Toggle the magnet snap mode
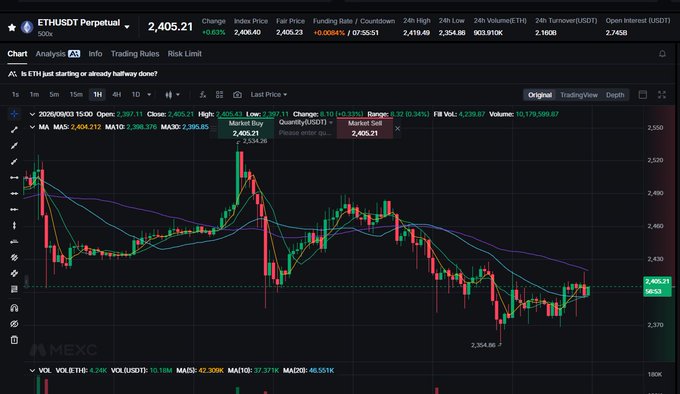Image resolution: width=680 pixels, height=394 pixels. [x=14, y=308]
